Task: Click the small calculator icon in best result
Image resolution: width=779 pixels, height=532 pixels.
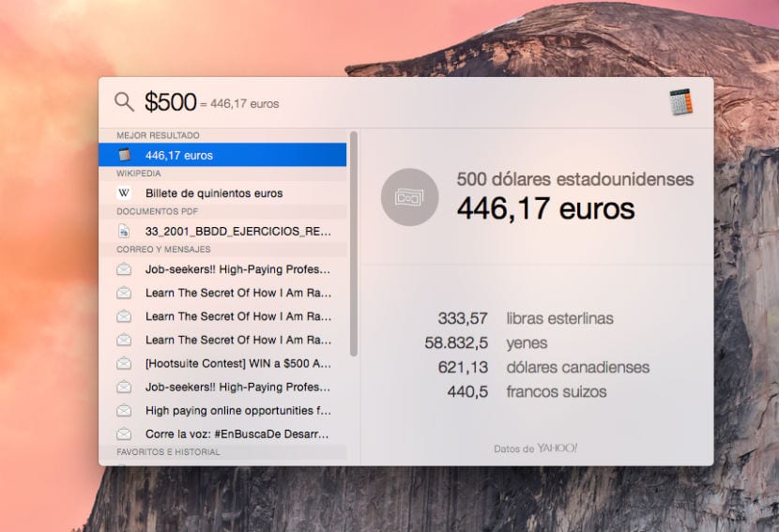Action: (x=124, y=156)
